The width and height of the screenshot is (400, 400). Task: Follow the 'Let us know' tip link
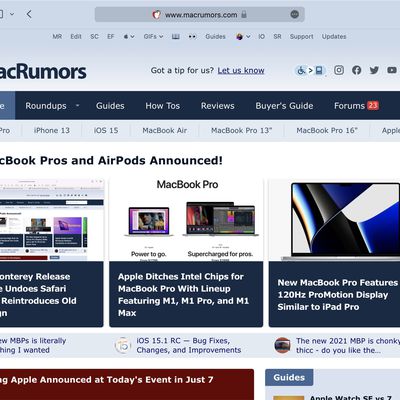tap(241, 71)
